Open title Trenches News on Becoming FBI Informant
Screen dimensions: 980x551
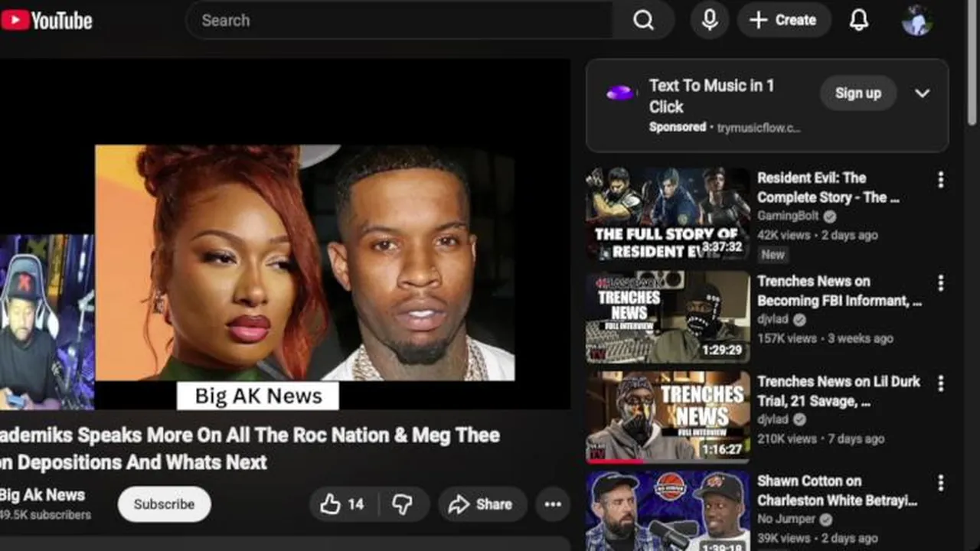[x=840, y=291]
